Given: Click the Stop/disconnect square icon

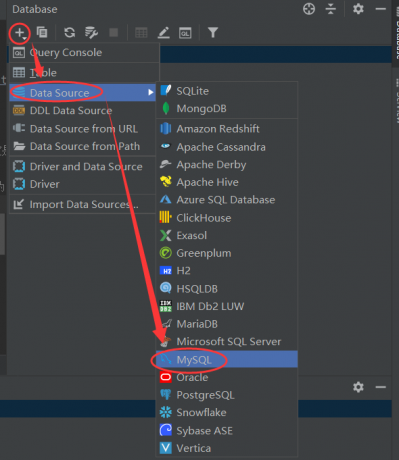Looking at the screenshot, I should [114, 32].
